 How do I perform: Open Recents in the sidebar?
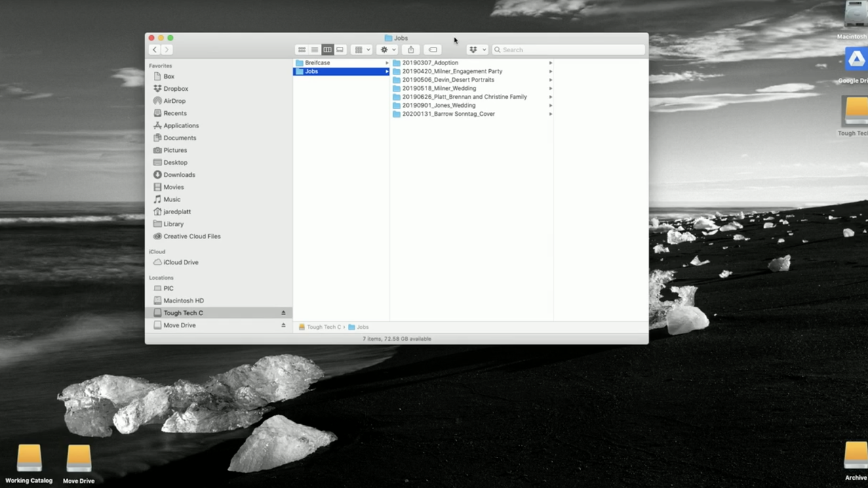[175, 113]
